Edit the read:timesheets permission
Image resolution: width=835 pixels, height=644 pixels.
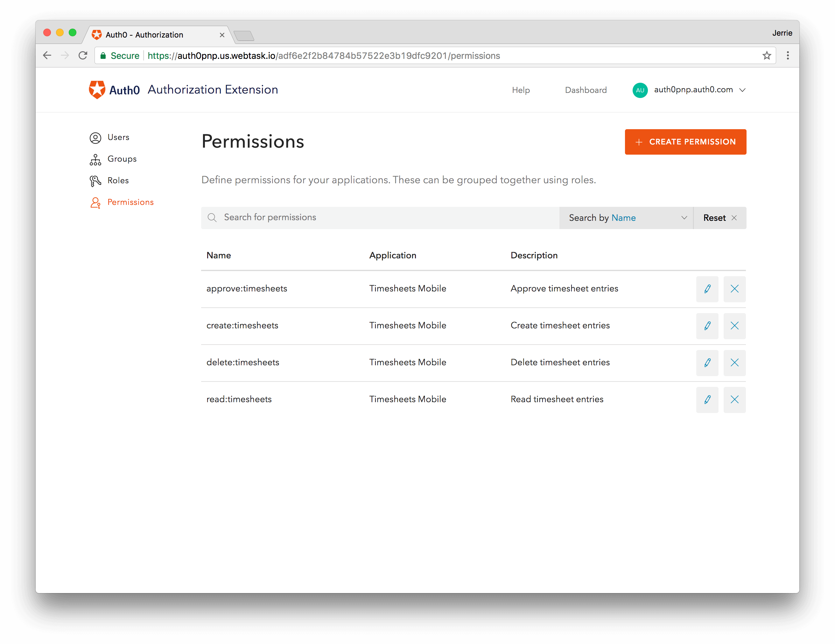(x=707, y=400)
